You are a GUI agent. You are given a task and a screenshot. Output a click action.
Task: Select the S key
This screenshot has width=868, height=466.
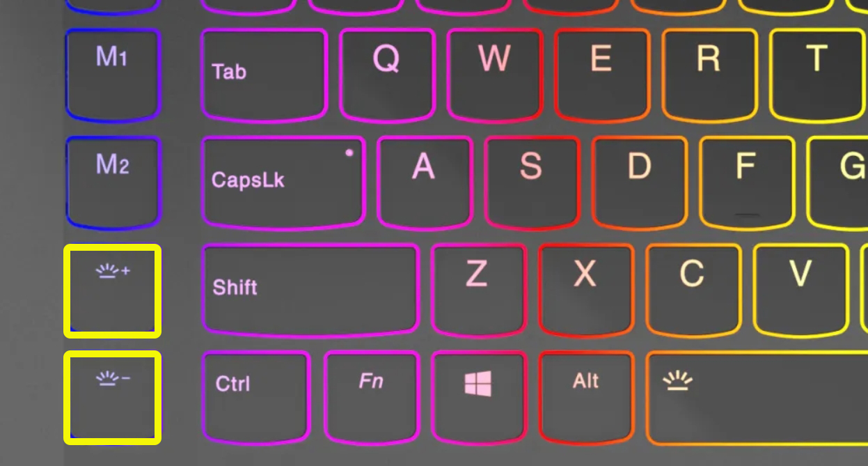pos(532,182)
